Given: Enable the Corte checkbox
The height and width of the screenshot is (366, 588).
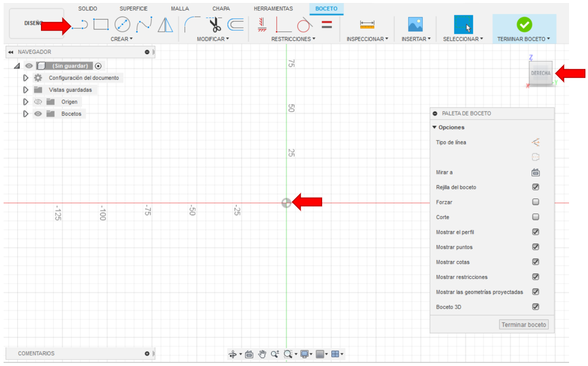Looking at the screenshot, I should click(536, 217).
